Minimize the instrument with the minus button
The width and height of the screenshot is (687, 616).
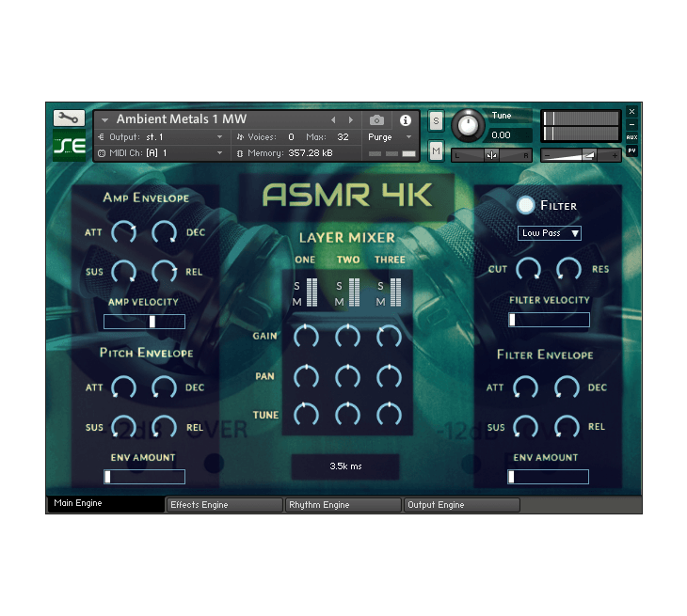click(631, 124)
